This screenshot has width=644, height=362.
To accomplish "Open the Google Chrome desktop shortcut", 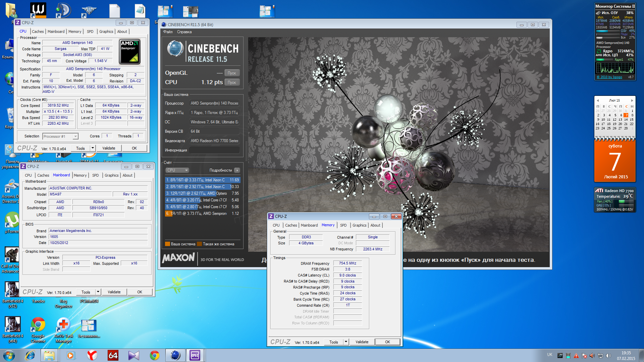I will [x=38, y=330].
